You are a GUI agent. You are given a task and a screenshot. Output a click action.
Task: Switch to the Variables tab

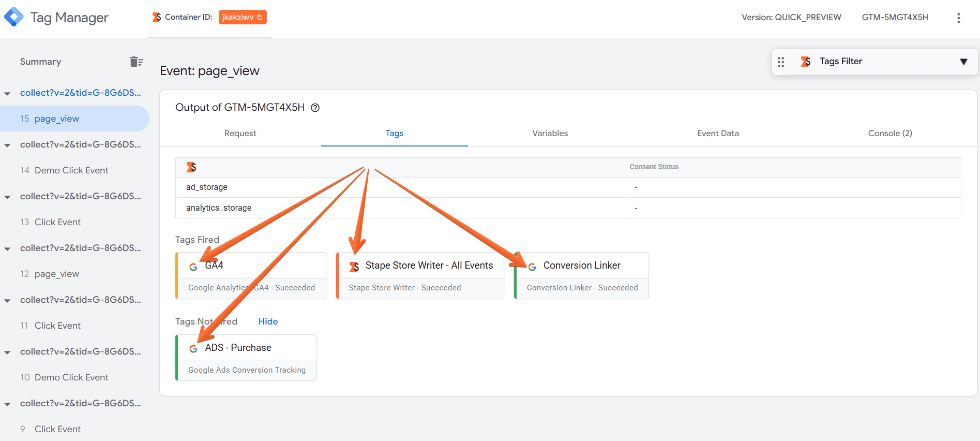(x=550, y=134)
